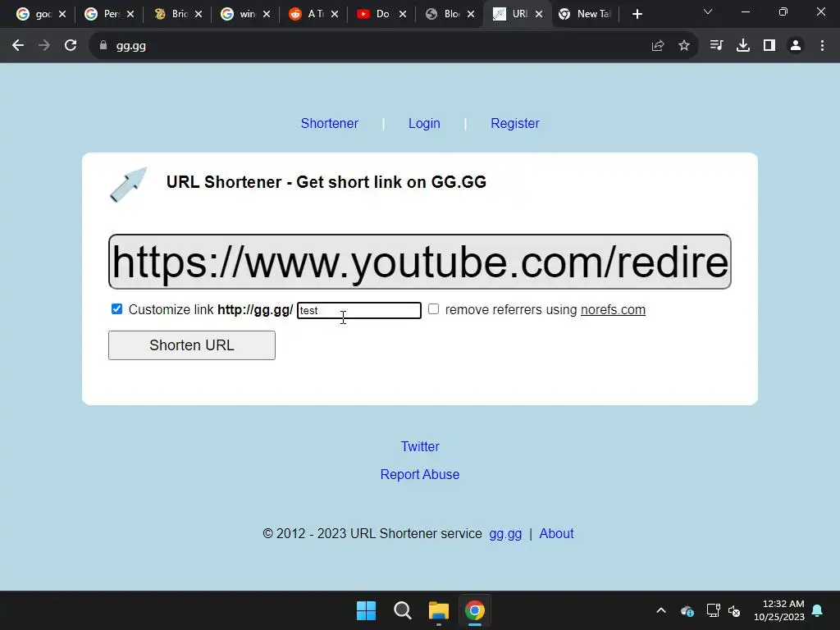Open the norefs.com link
Viewport: 840px width, 630px height.
click(x=613, y=309)
